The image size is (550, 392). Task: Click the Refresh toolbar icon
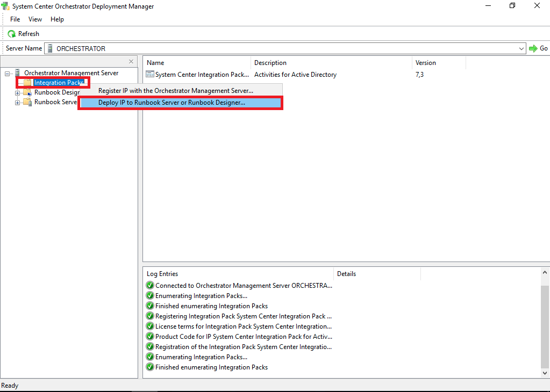(x=11, y=34)
